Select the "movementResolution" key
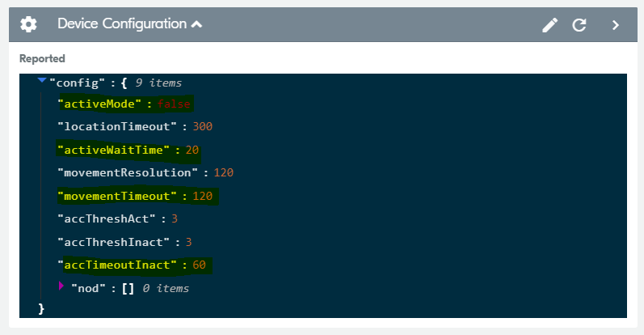644x335 pixels. [128, 172]
